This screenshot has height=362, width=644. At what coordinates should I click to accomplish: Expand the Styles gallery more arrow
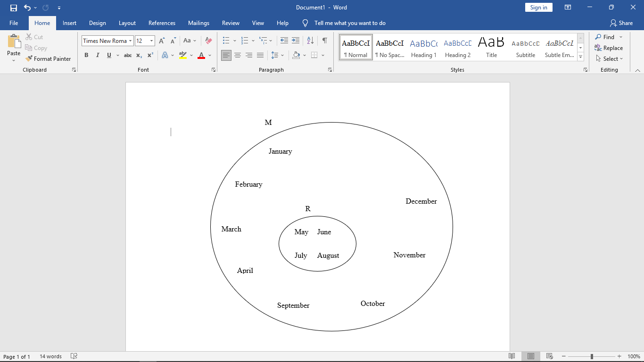point(581,57)
